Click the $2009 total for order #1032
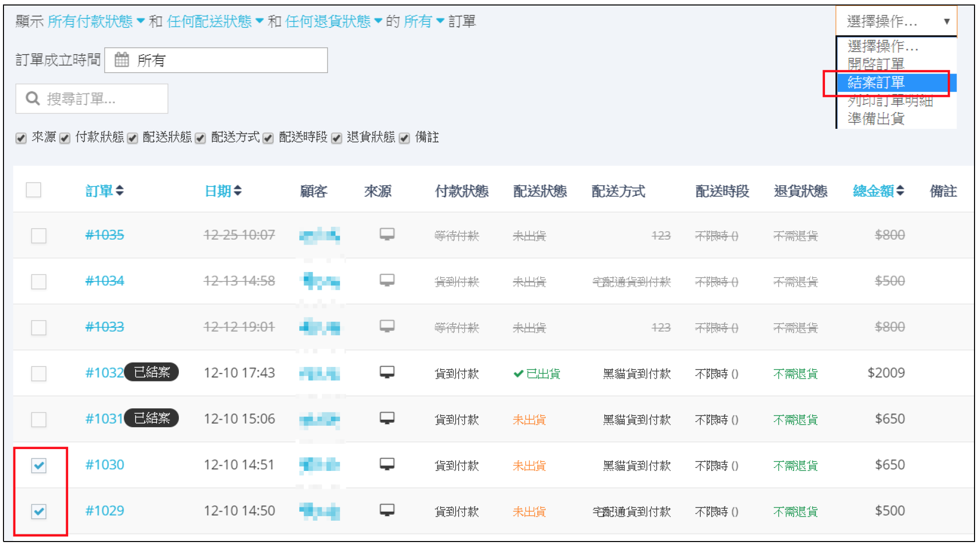 pos(886,373)
